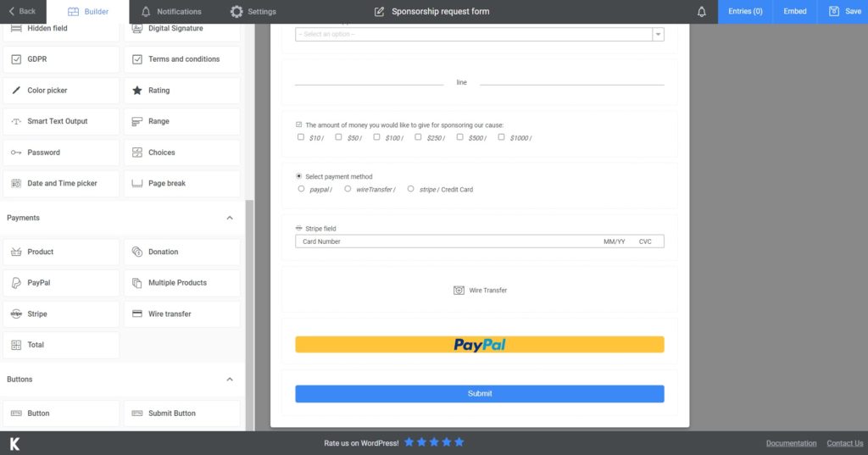Screen dimensions: 868x455
Task: Open the Documentation link
Action: [x=791, y=443]
